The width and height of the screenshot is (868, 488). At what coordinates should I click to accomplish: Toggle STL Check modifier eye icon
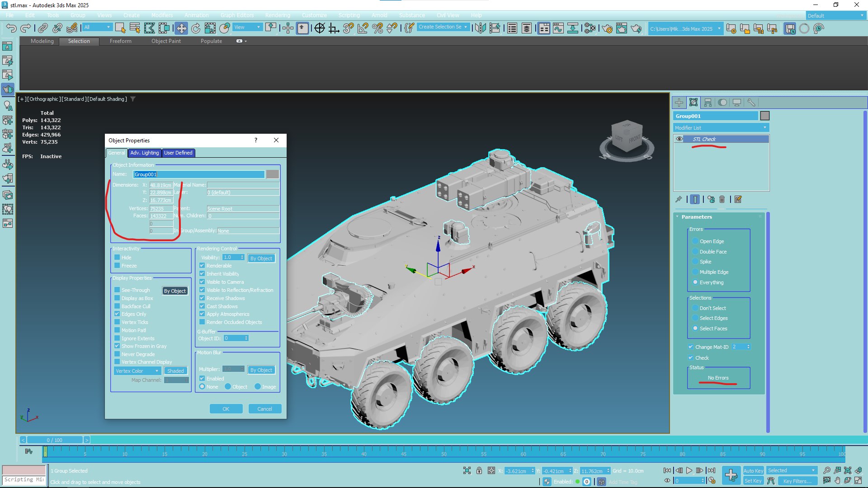[679, 139]
